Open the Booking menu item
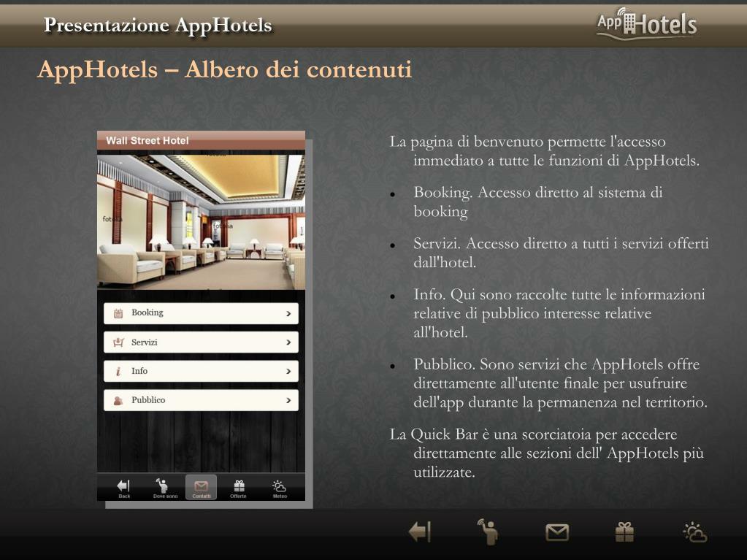The height and width of the screenshot is (560, 747). (x=201, y=313)
